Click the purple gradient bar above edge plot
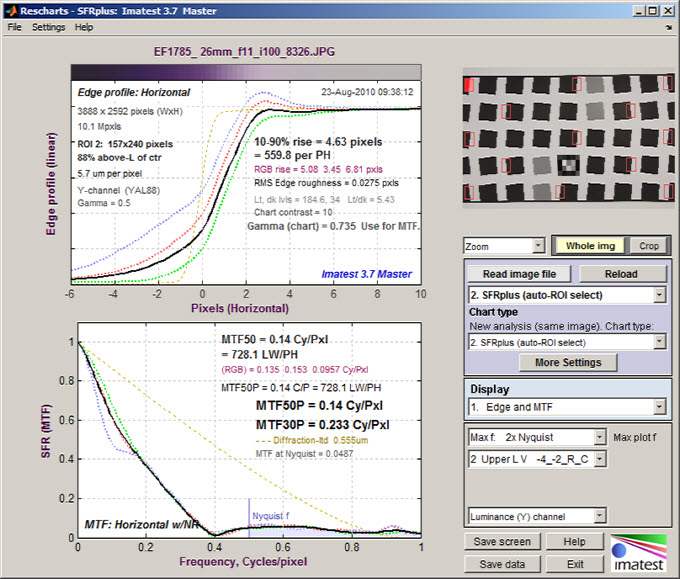This screenshot has width=680, height=579. click(246, 72)
